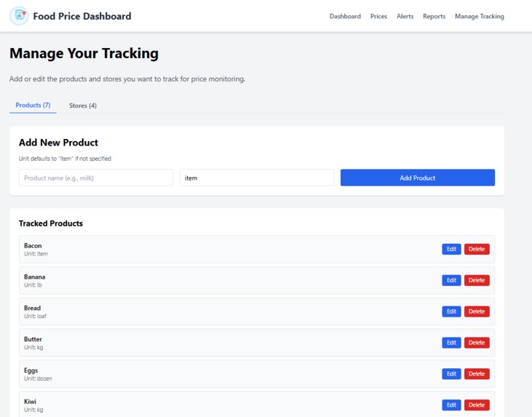The width and height of the screenshot is (532, 417).
Task: Delete the Kiwi product
Action: tap(477, 405)
